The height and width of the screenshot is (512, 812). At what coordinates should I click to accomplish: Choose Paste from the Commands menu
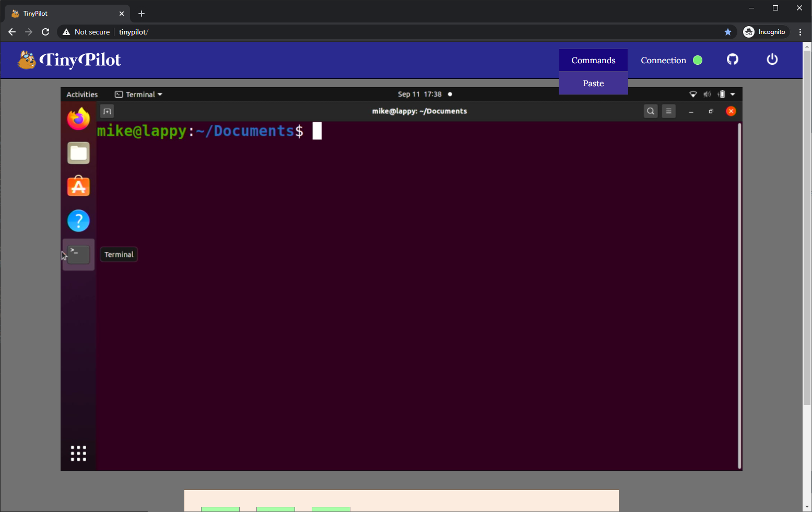593,83
